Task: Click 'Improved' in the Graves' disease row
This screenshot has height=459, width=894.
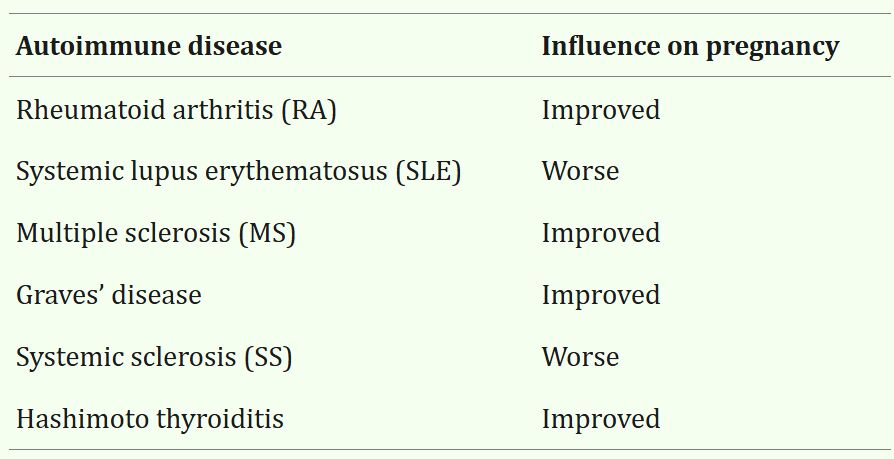Action: pyautogui.click(x=600, y=295)
